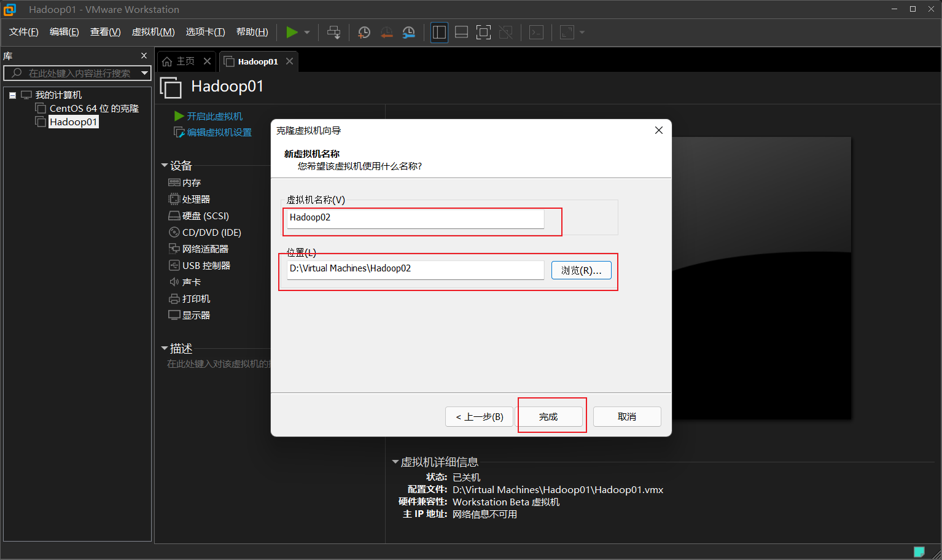Select the 硬盘 (SCSI) device entry
The height and width of the screenshot is (560, 942).
199,216
